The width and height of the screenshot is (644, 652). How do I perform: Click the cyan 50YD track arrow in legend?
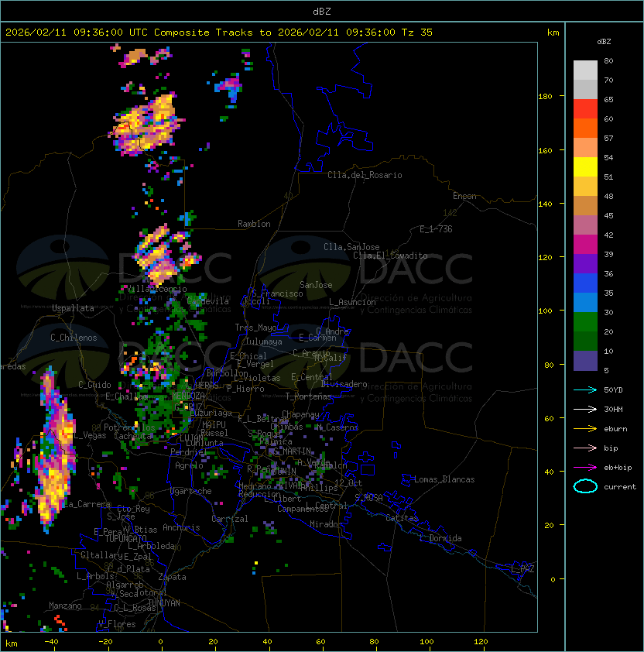point(585,390)
